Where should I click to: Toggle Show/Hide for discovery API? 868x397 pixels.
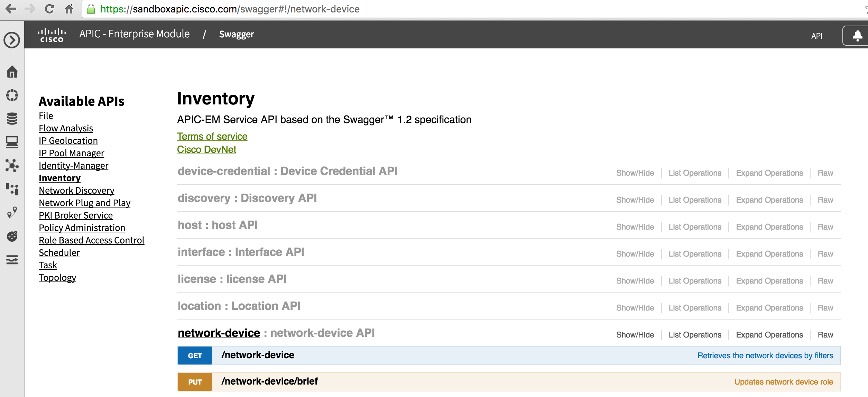pyautogui.click(x=635, y=200)
